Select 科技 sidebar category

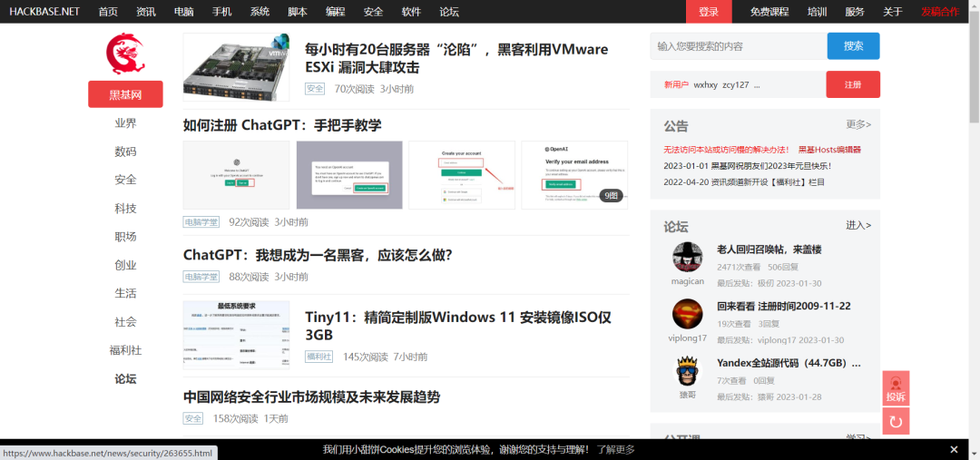125,208
